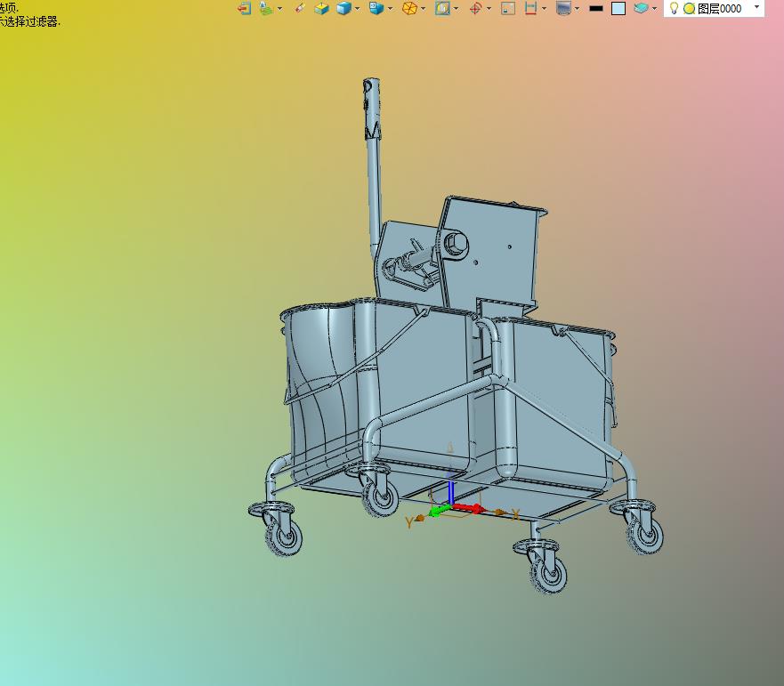
Task: Click the exit arrow icon in toolbar
Action: click(244, 8)
